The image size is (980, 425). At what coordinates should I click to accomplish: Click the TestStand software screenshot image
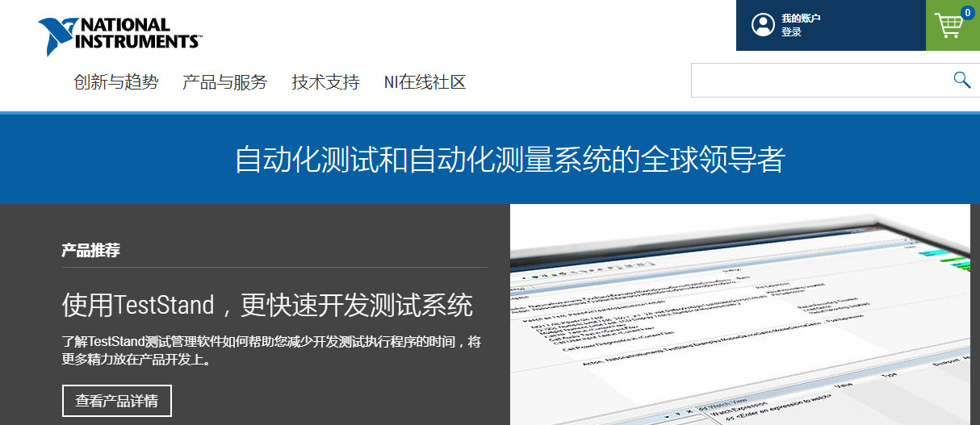[x=740, y=315]
